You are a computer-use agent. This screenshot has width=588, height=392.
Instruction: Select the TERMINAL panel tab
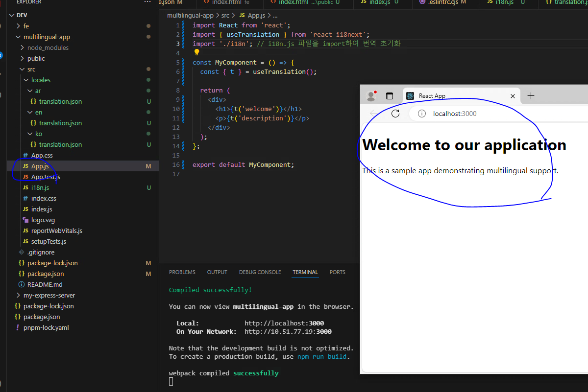pos(305,272)
